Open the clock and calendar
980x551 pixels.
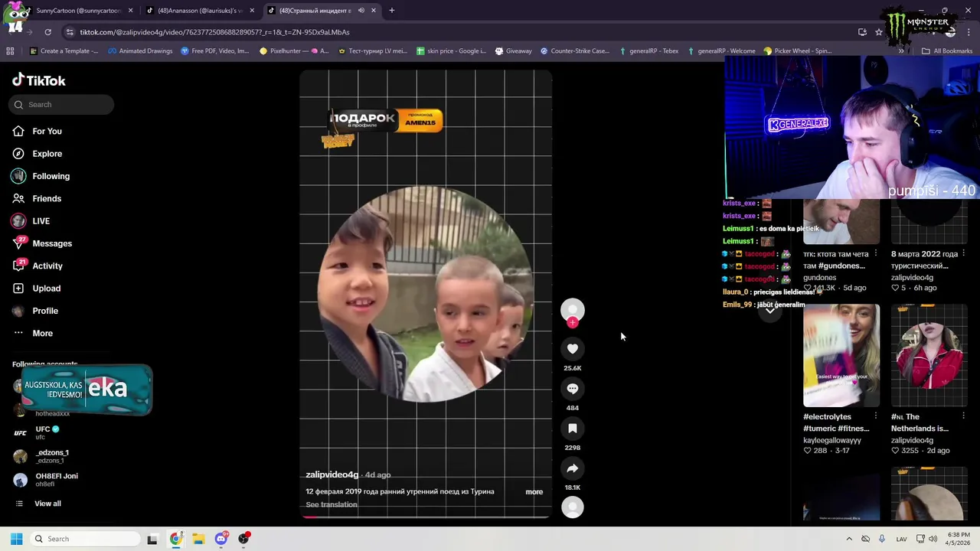pyautogui.click(x=958, y=539)
